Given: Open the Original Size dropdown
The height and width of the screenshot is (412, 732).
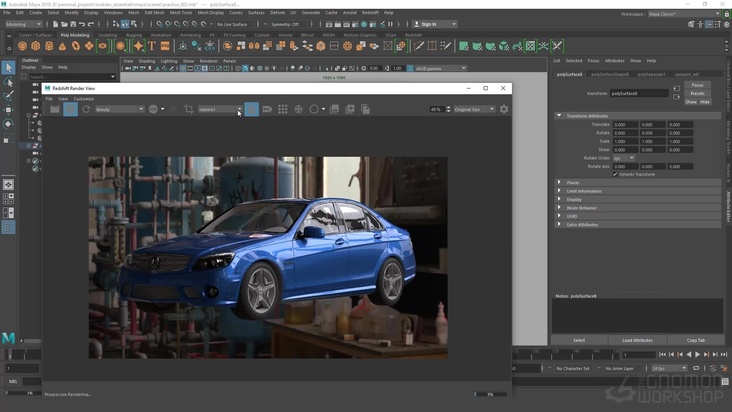Looking at the screenshot, I should click(474, 109).
